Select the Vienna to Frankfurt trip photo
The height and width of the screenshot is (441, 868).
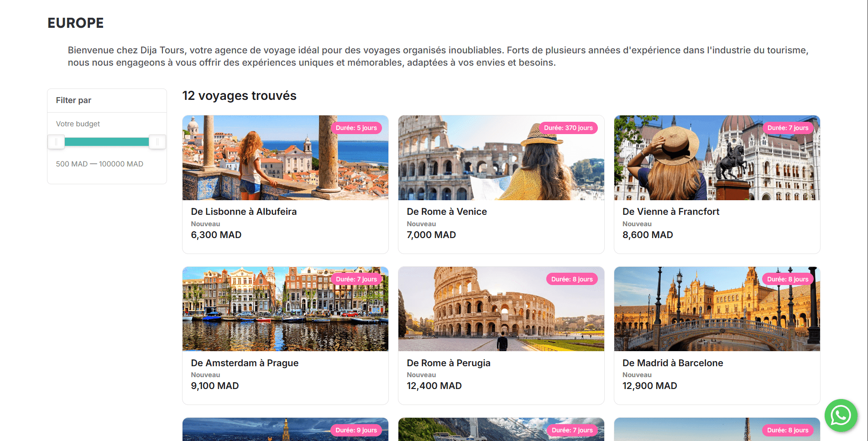click(x=716, y=157)
